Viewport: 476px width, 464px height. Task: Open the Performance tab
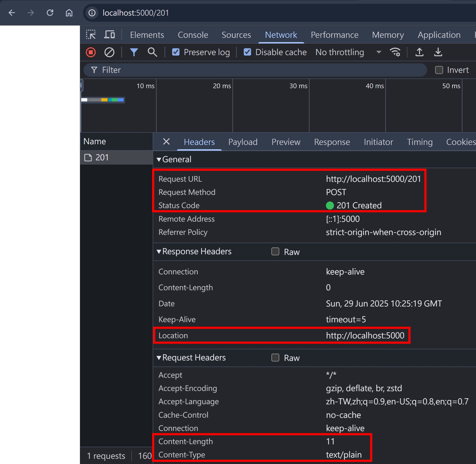334,35
